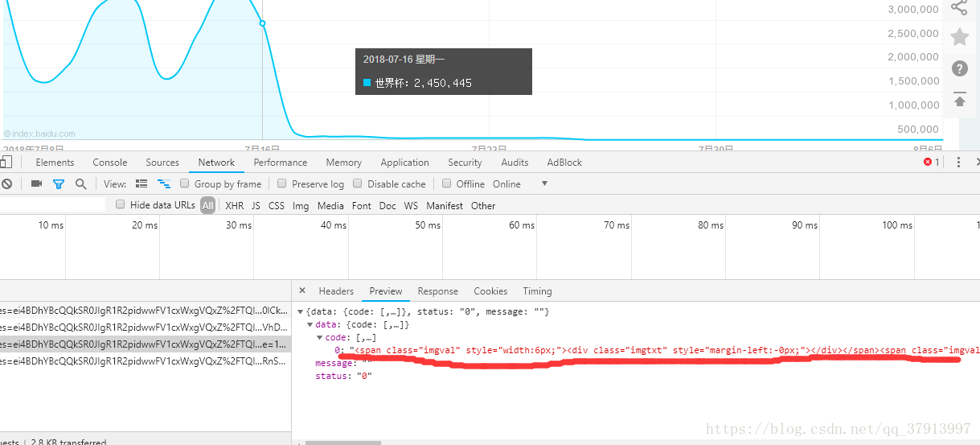Open the Headers tab of the request
980x445 pixels.
(336, 291)
